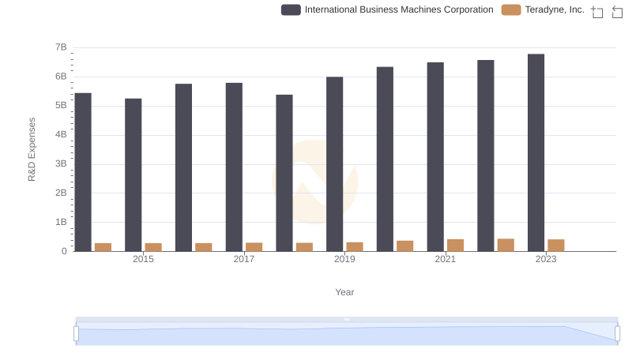Select the IBM bar for 2017

click(x=234, y=167)
